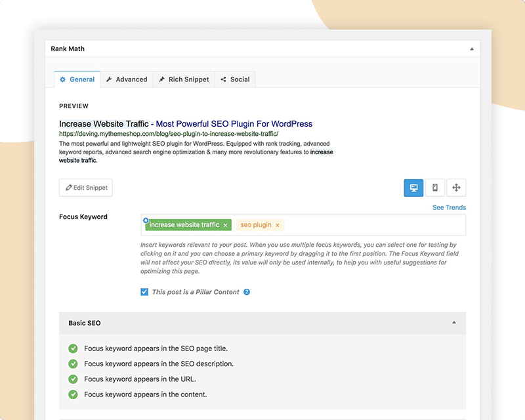Remove increase website traffic keyword

coord(225,225)
